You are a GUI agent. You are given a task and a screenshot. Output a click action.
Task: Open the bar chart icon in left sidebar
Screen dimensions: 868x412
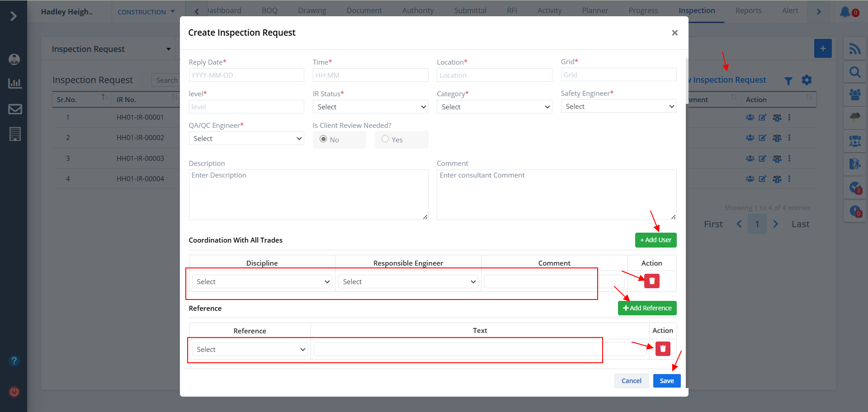15,83
